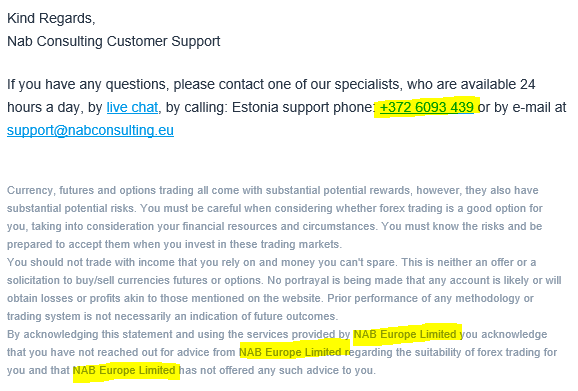Image resolution: width=578 pixels, height=391 pixels.
Task: Click highlighted "NAB Europe Limited" after "advice from"
Action: coord(290,352)
